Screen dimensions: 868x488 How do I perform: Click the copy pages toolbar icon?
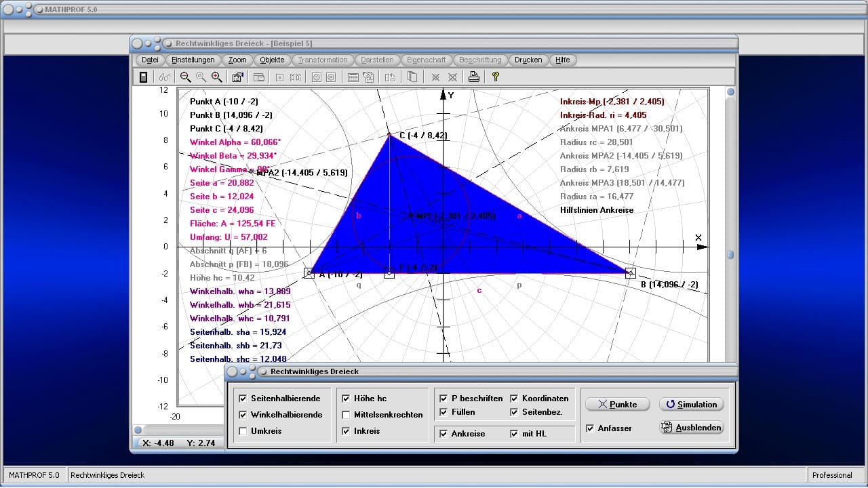click(x=412, y=77)
